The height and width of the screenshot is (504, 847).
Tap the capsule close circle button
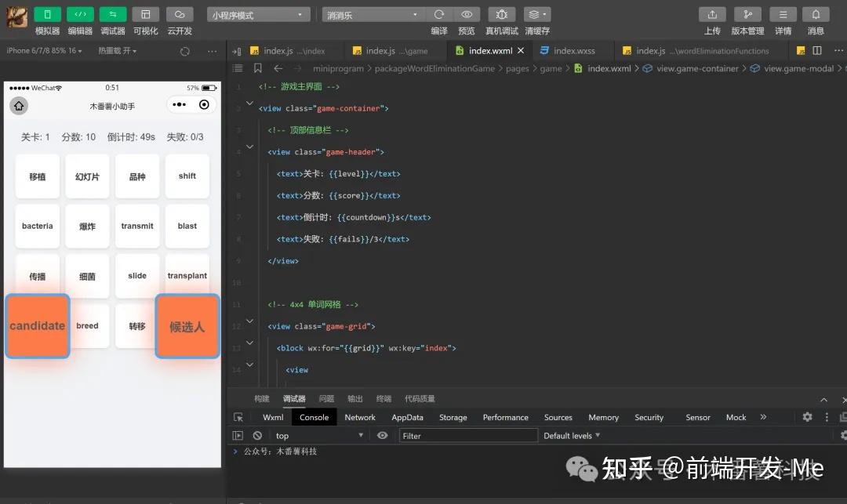point(204,105)
